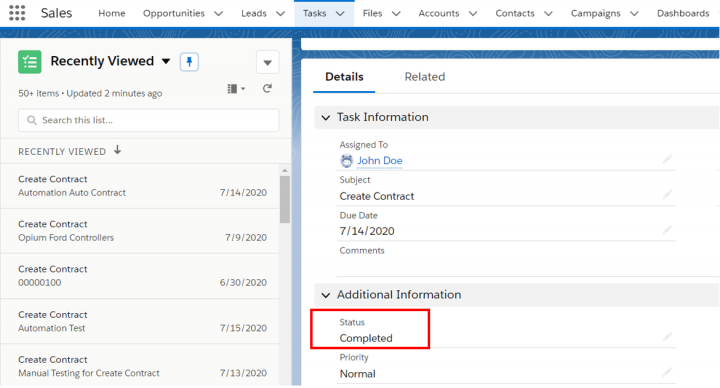Viewport: 720px width, 388px height.
Task: Open the Accounts tab
Action: click(x=439, y=13)
